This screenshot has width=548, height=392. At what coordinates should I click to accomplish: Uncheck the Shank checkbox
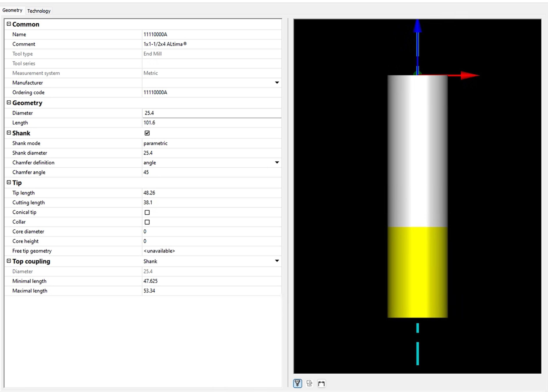pos(147,133)
